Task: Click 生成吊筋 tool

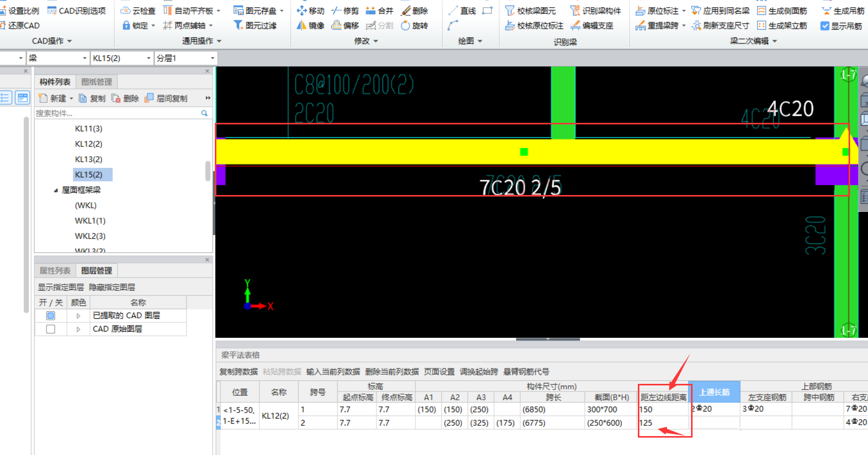Action: tap(843, 10)
